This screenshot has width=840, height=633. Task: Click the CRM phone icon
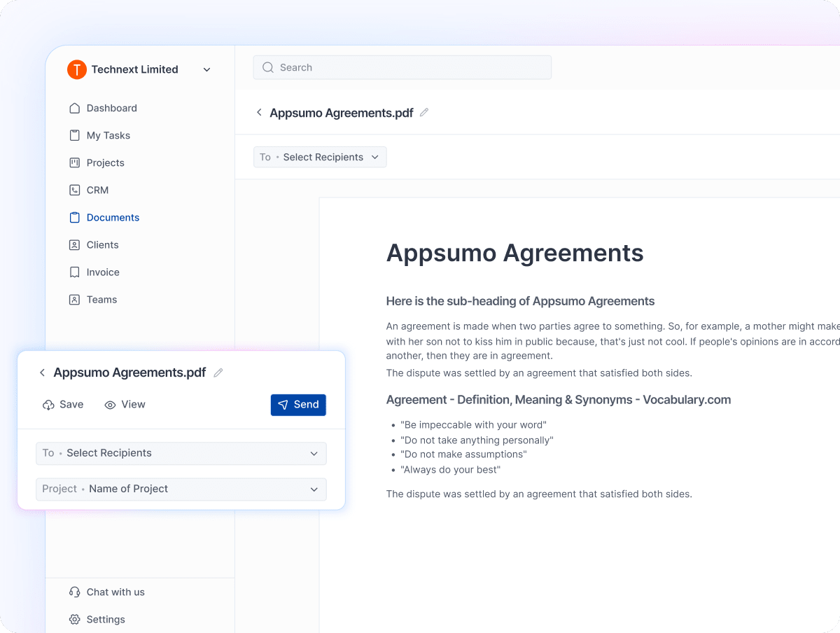(x=75, y=190)
